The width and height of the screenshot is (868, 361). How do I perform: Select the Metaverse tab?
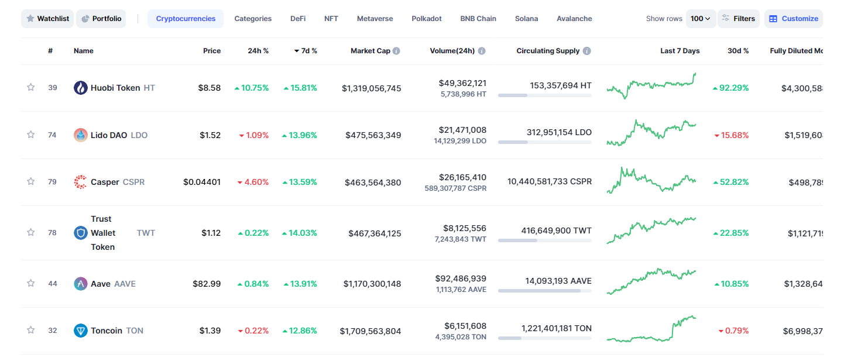375,19
